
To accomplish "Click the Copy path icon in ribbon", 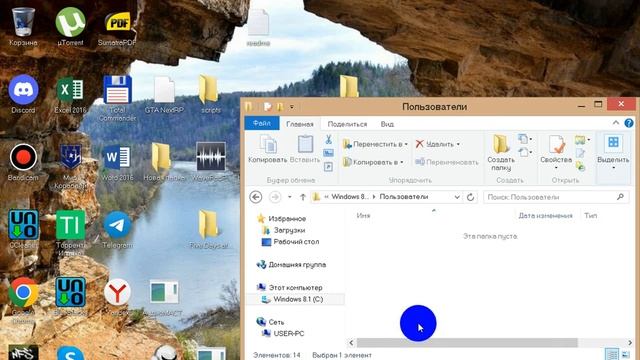I will tap(329, 153).
